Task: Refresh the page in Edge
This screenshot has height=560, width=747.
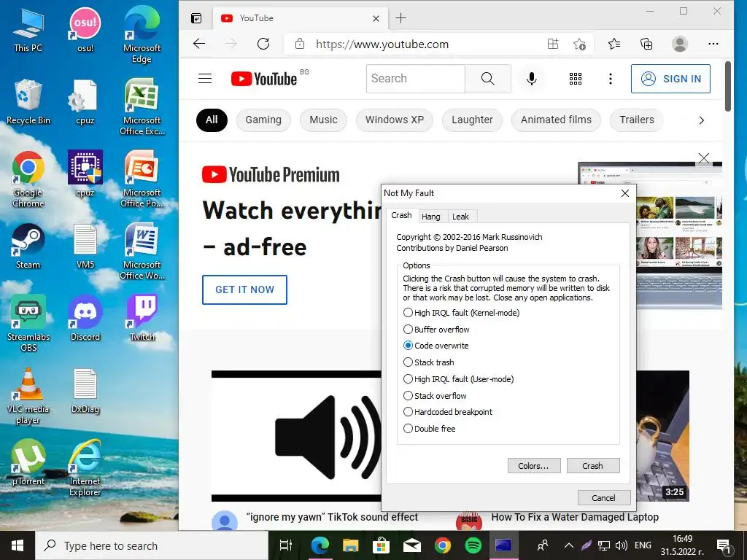Action: coord(263,44)
